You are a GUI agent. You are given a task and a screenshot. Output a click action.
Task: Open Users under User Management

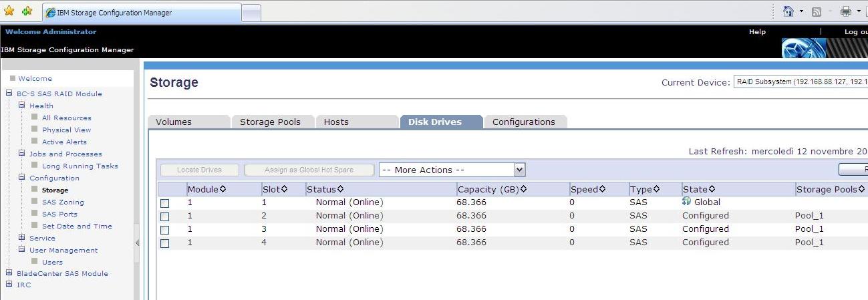click(x=52, y=263)
